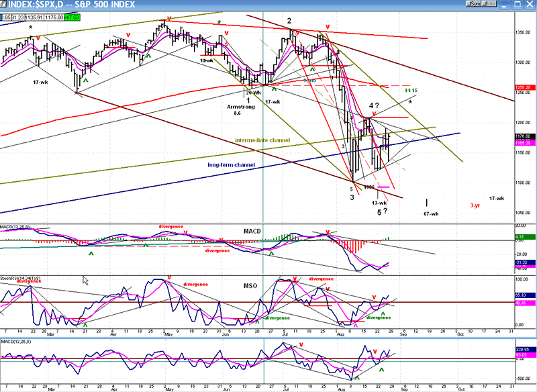The height and width of the screenshot is (392, 537).
Task: Click the '5 ?' wave count label
Action: (x=382, y=212)
